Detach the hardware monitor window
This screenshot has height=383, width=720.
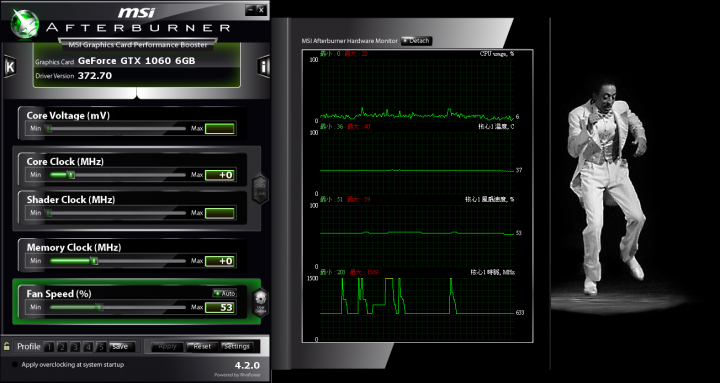click(416, 41)
